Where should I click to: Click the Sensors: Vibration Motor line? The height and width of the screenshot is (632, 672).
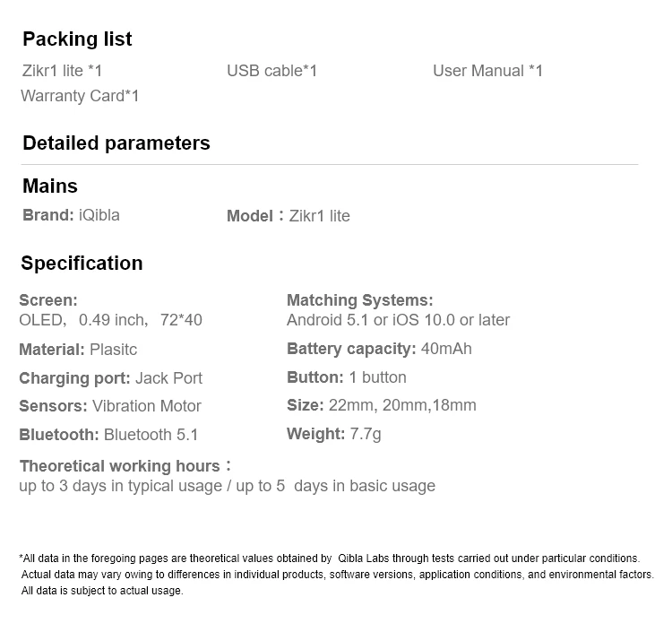pos(110,406)
